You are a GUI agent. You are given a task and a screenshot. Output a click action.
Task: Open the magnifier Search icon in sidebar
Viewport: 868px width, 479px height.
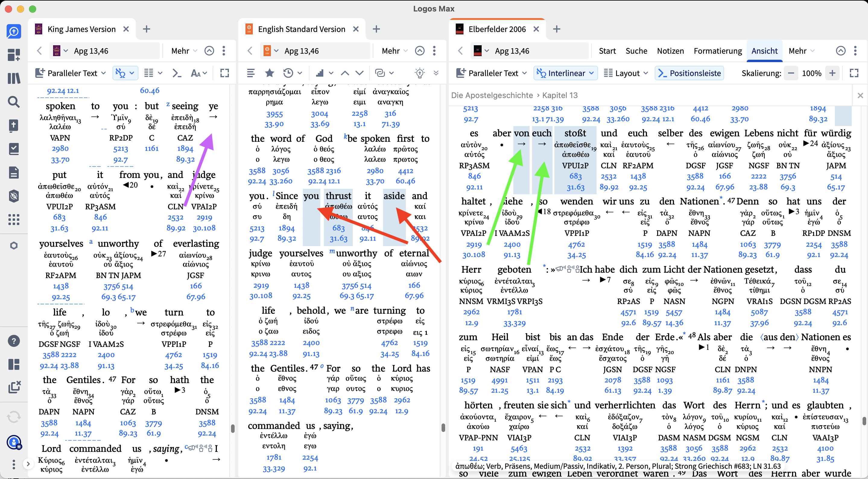14,101
